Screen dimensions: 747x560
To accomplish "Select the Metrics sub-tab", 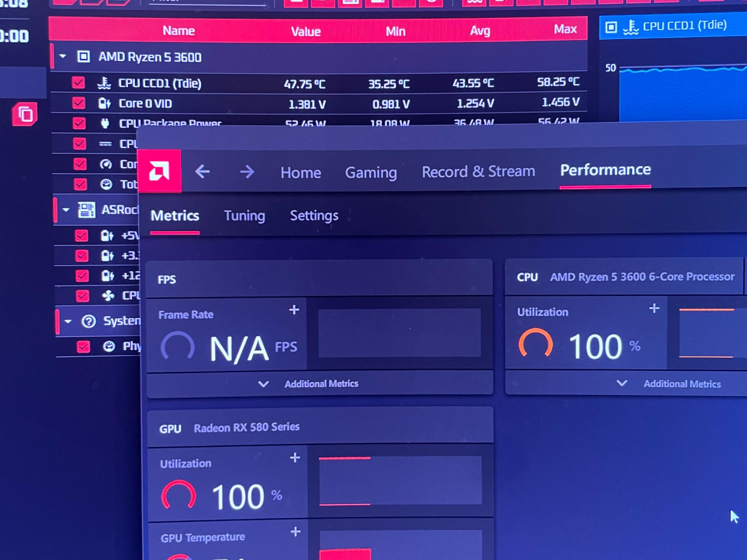I will tap(175, 215).
